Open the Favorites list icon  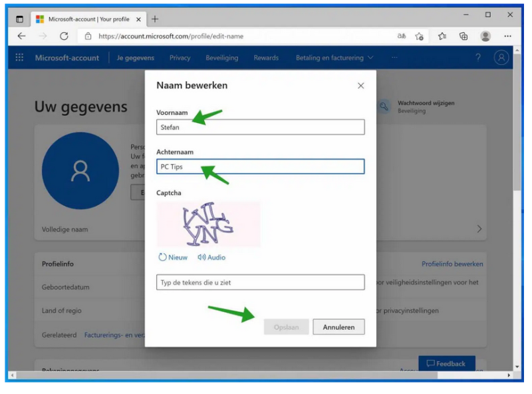pyautogui.click(x=442, y=36)
